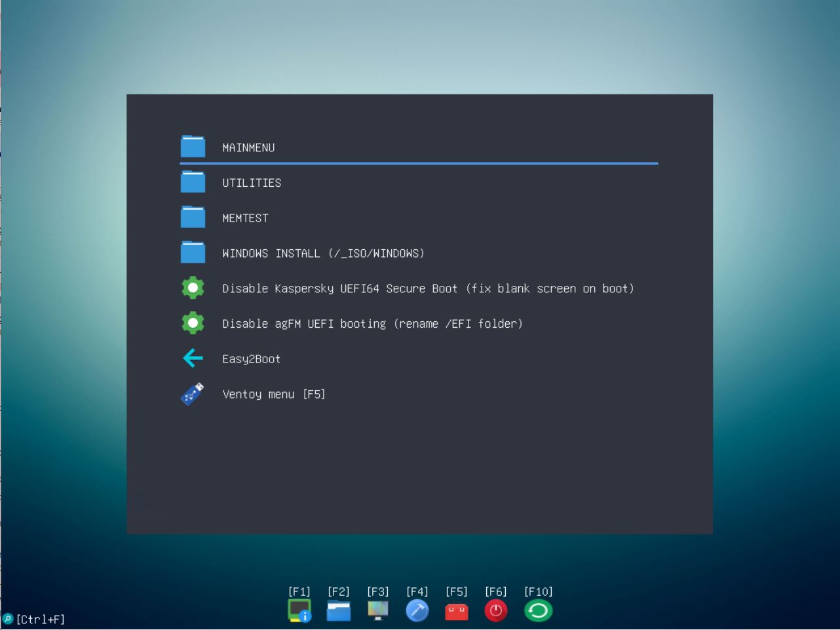Click the folder icon beside UTILITIES
Image resolution: width=840 pixels, height=630 pixels.
(x=193, y=182)
